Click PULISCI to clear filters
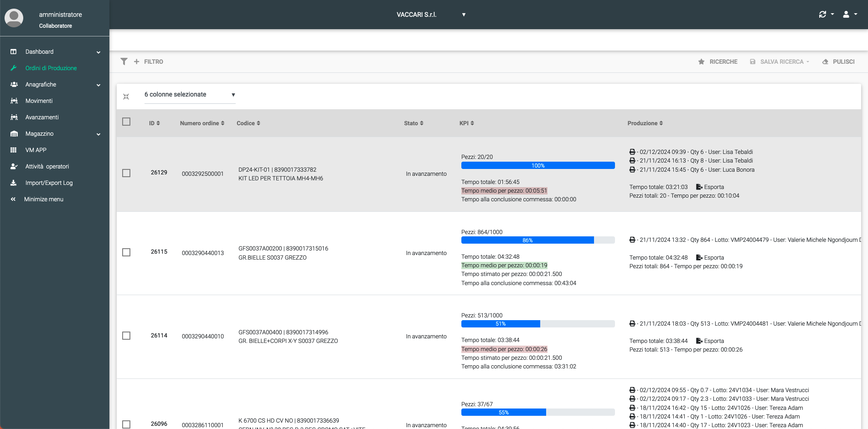Screen dimensions: 868x429 click(843, 61)
